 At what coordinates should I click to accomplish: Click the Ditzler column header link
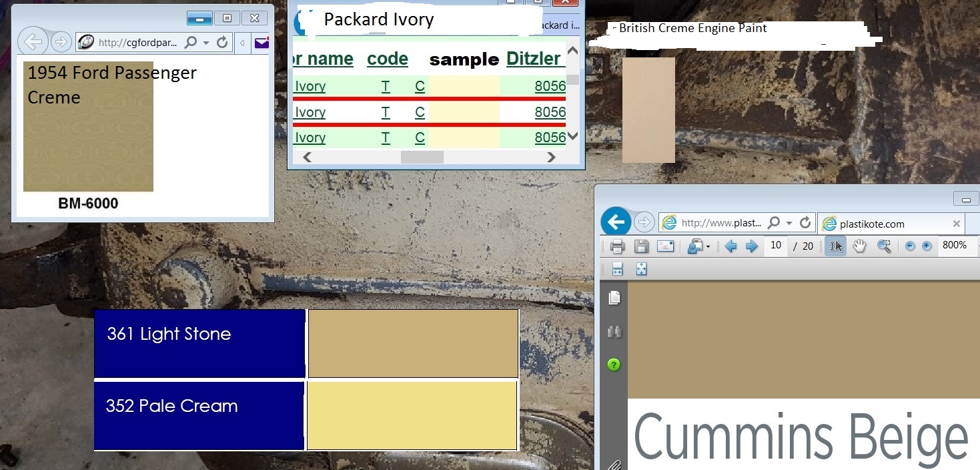coord(533,59)
